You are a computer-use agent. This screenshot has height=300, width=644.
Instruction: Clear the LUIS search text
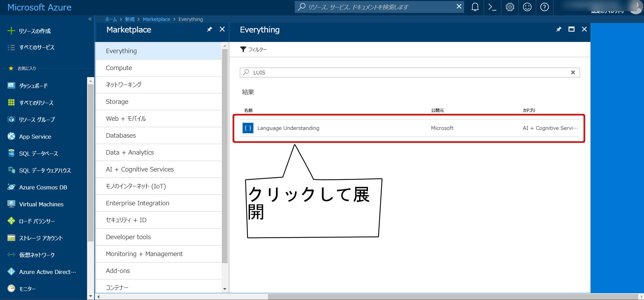[x=573, y=72]
